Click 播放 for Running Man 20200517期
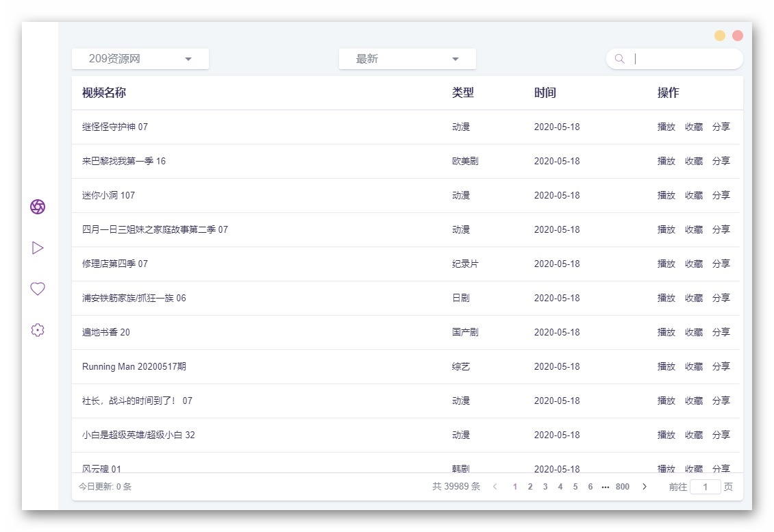This screenshot has width=774, height=532. pyautogui.click(x=666, y=366)
